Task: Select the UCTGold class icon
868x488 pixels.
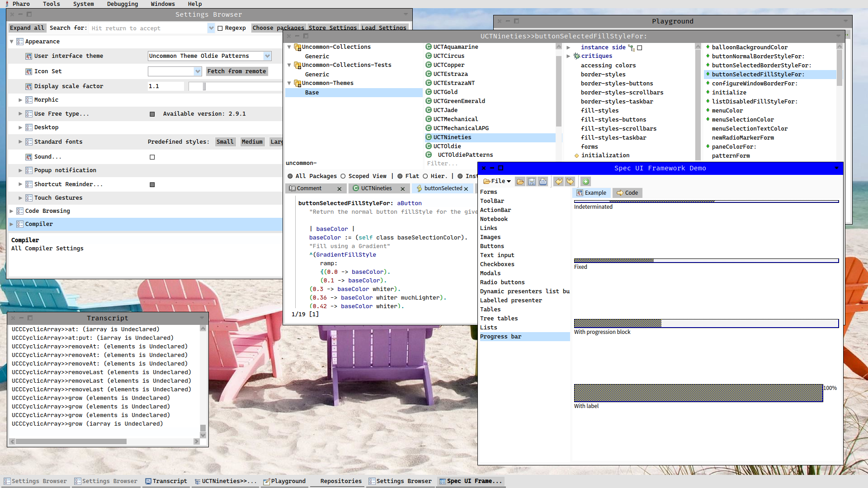Action: coord(429,92)
